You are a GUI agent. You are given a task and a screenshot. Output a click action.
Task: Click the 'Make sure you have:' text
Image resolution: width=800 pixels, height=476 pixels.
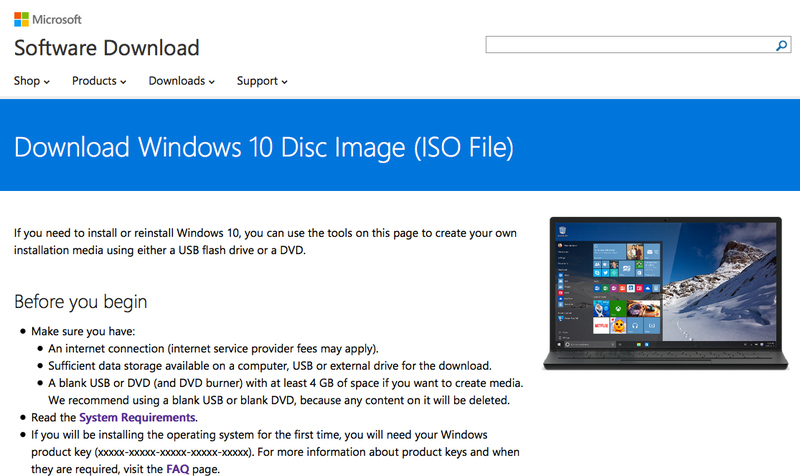pos(83,331)
